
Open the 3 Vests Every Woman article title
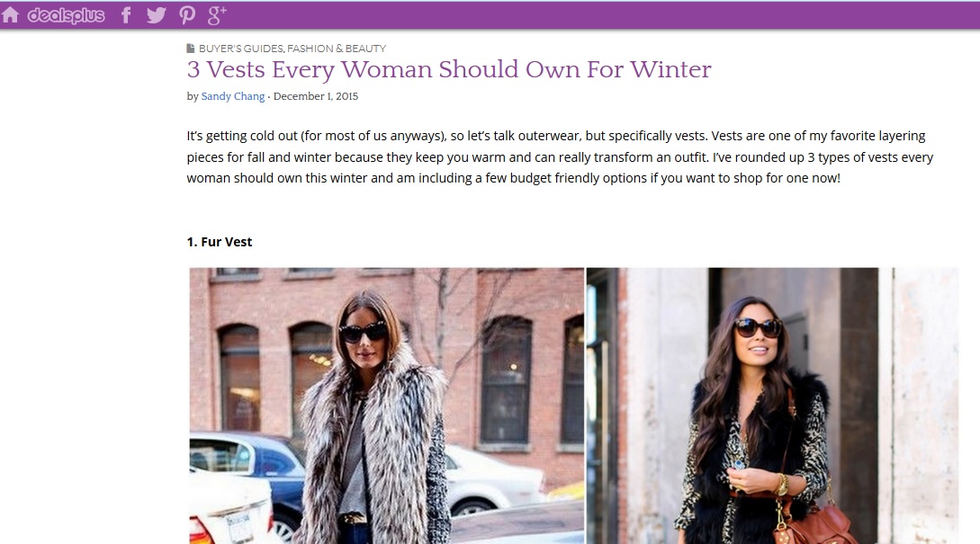[449, 69]
